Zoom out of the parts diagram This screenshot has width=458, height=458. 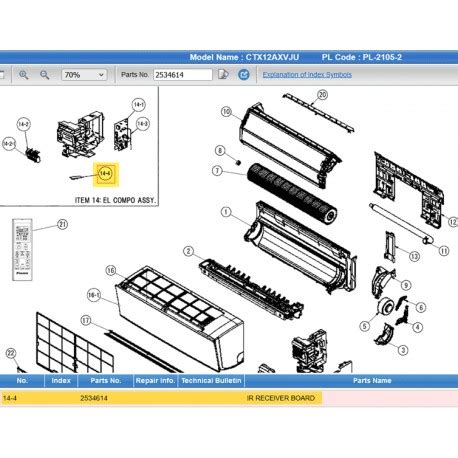44,75
